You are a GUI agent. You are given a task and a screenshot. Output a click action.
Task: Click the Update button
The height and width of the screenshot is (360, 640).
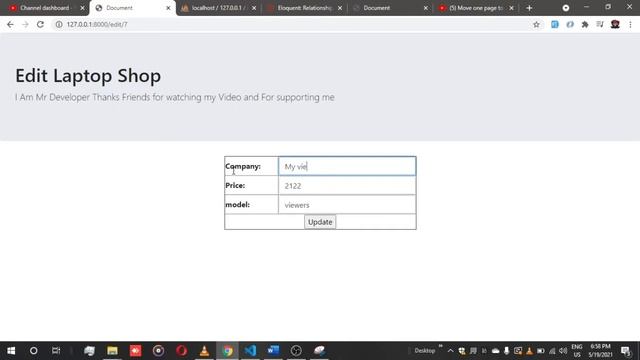[x=320, y=222]
